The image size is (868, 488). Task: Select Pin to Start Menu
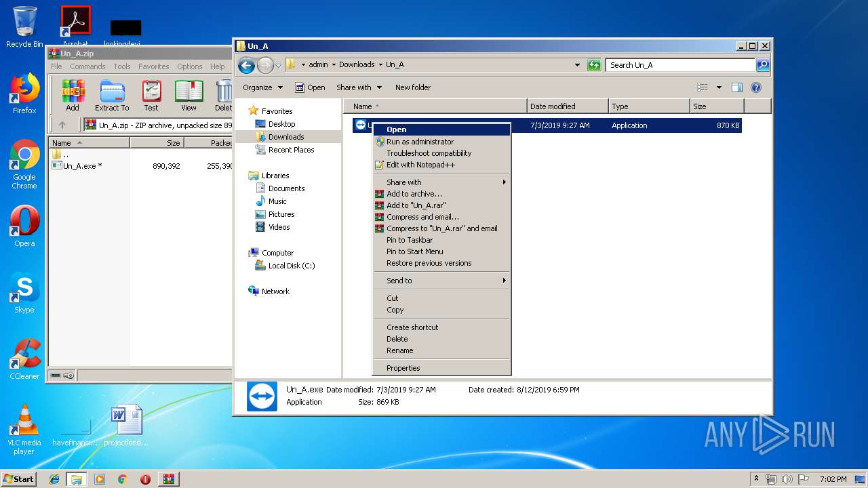click(441, 251)
